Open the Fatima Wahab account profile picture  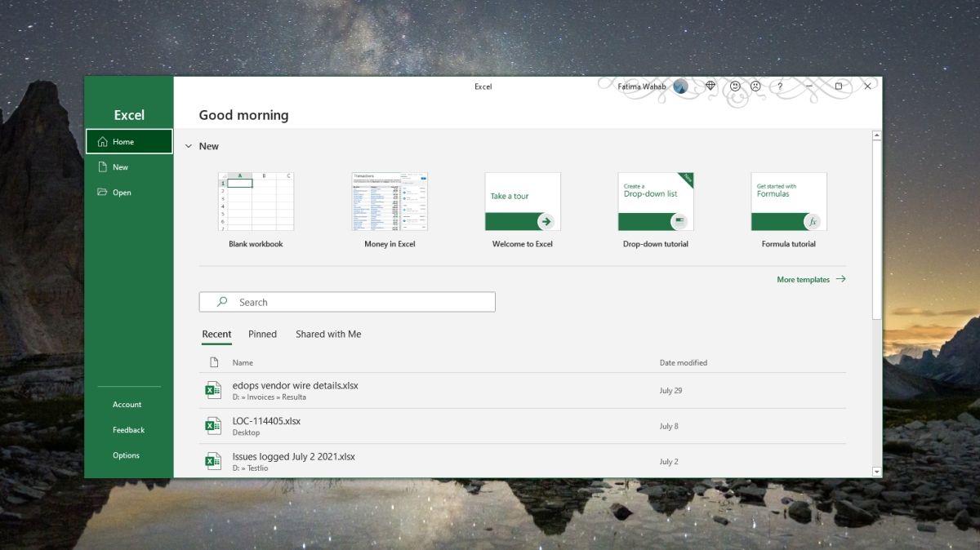680,86
